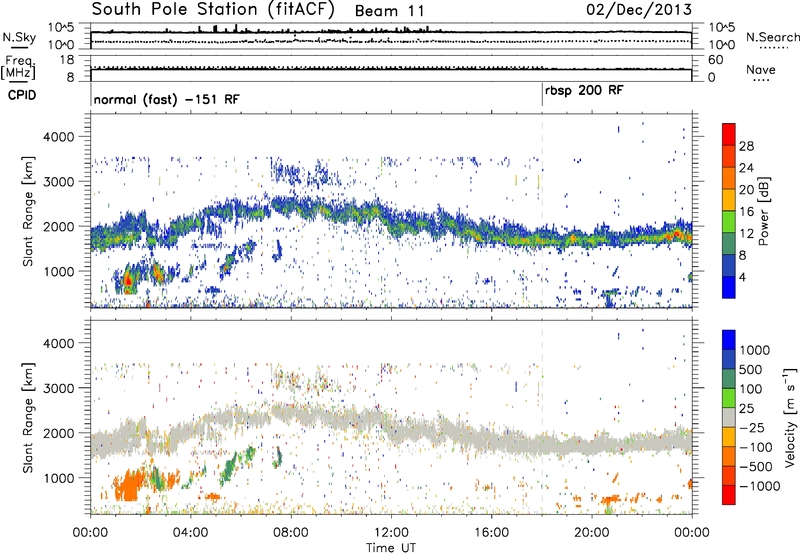Click the strong red echo near 1000 km at 01:30

128,280
